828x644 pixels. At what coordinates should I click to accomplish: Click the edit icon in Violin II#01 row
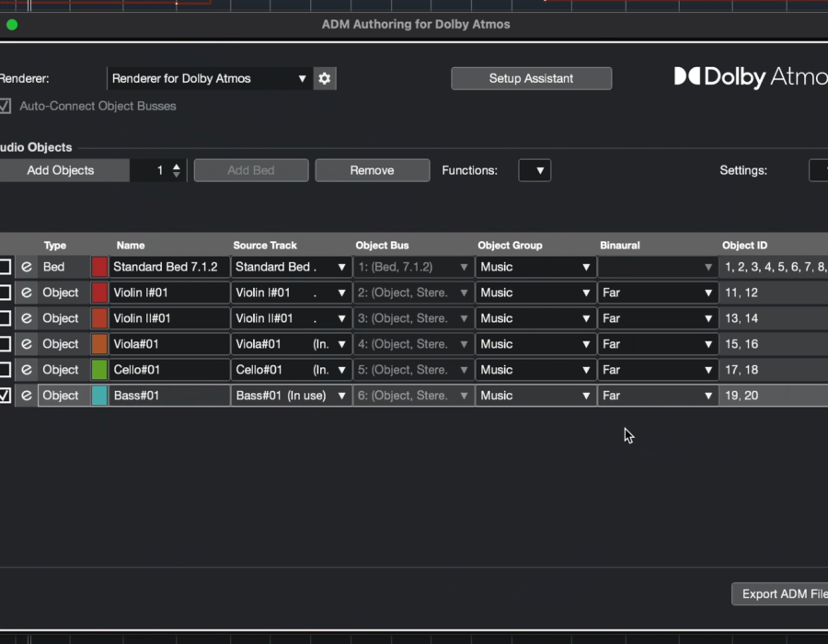tap(27, 318)
